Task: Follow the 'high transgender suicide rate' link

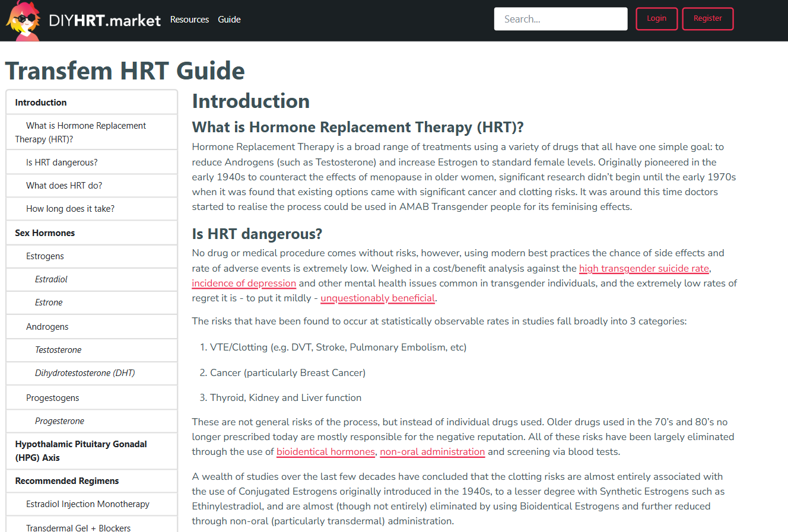Action: (x=644, y=269)
